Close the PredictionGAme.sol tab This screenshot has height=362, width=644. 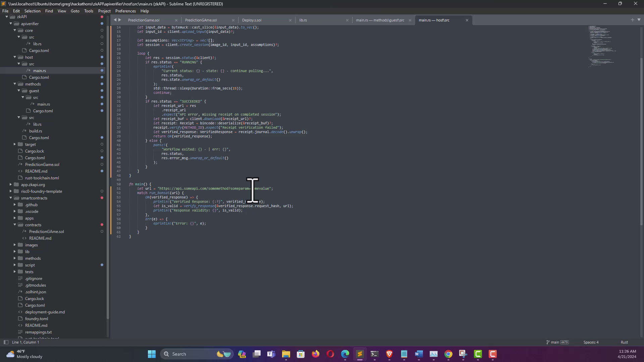tap(233, 20)
